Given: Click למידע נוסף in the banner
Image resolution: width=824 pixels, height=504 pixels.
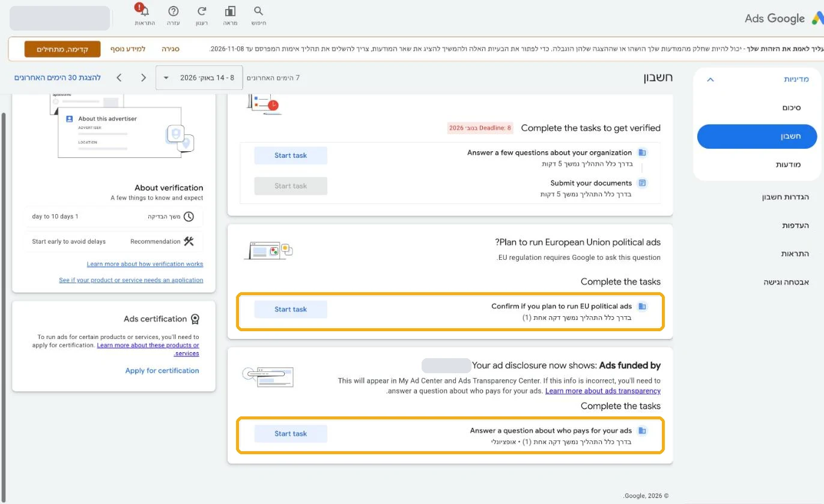Looking at the screenshot, I should [x=128, y=49].
